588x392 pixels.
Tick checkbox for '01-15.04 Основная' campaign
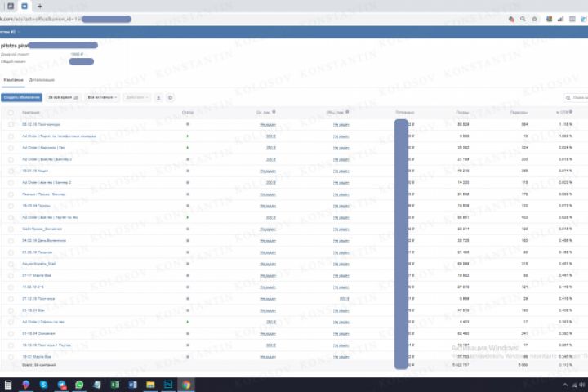coord(11,334)
